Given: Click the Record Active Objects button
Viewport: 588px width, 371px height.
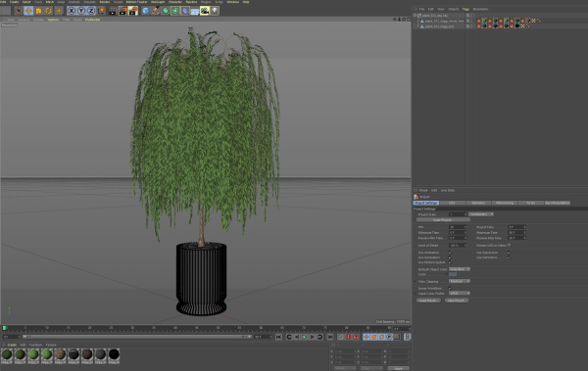Looking at the screenshot, I should (x=341, y=337).
